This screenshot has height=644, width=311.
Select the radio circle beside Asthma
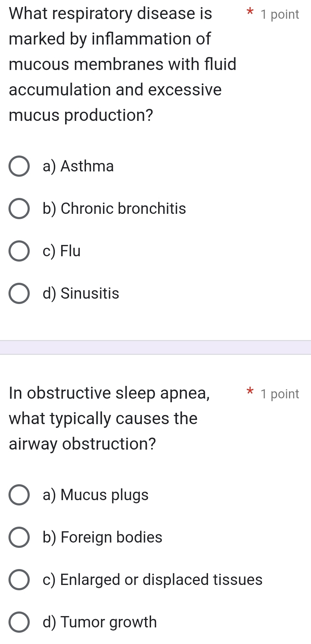pos(19,166)
